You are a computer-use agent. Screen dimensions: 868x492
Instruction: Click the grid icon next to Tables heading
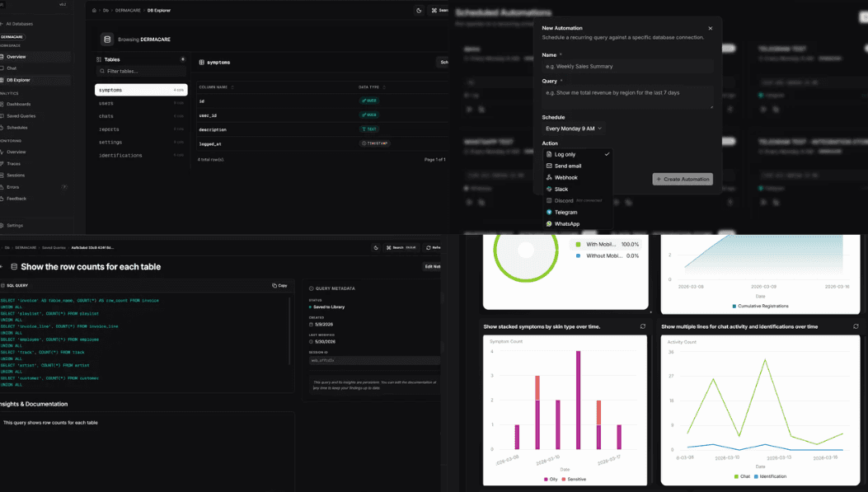99,59
